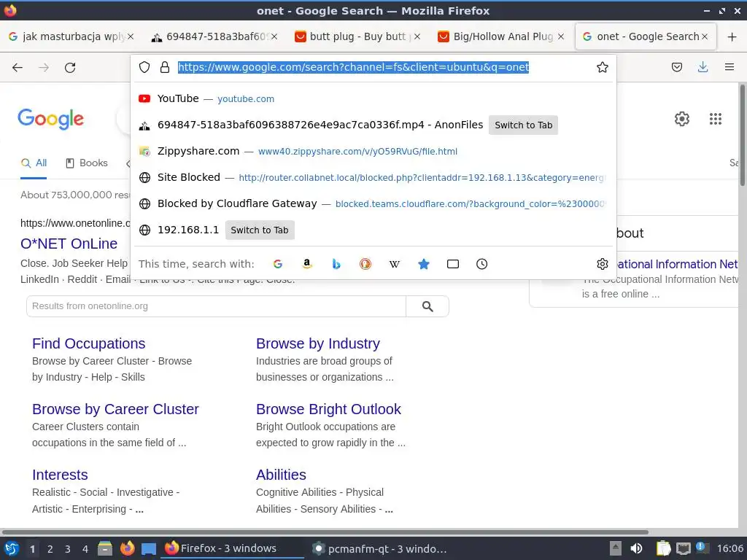Screen dimensions: 747x560
Task: Open O*NET OnLine result link
Action: [69, 244]
